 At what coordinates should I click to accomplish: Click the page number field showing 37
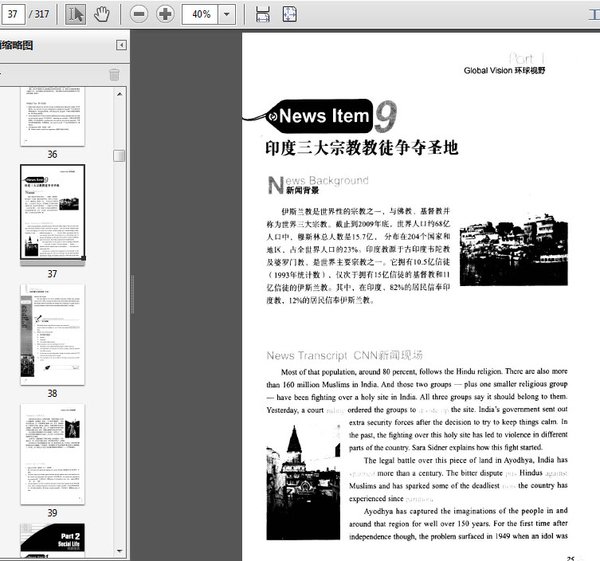15,14
